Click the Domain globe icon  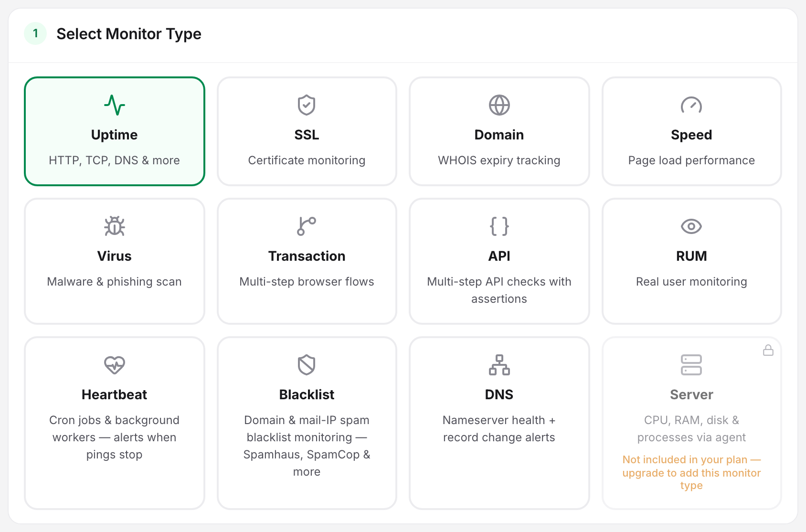tap(499, 105)
